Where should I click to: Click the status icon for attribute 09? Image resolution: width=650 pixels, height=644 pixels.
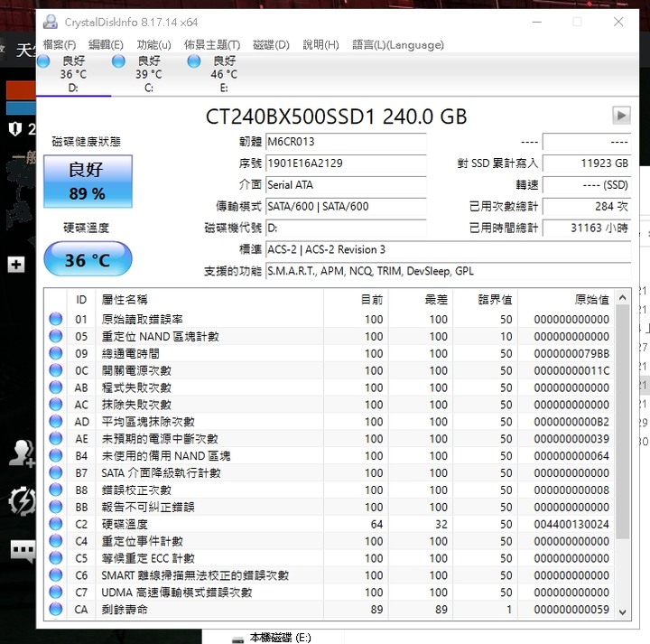click(x=56, y=353)
